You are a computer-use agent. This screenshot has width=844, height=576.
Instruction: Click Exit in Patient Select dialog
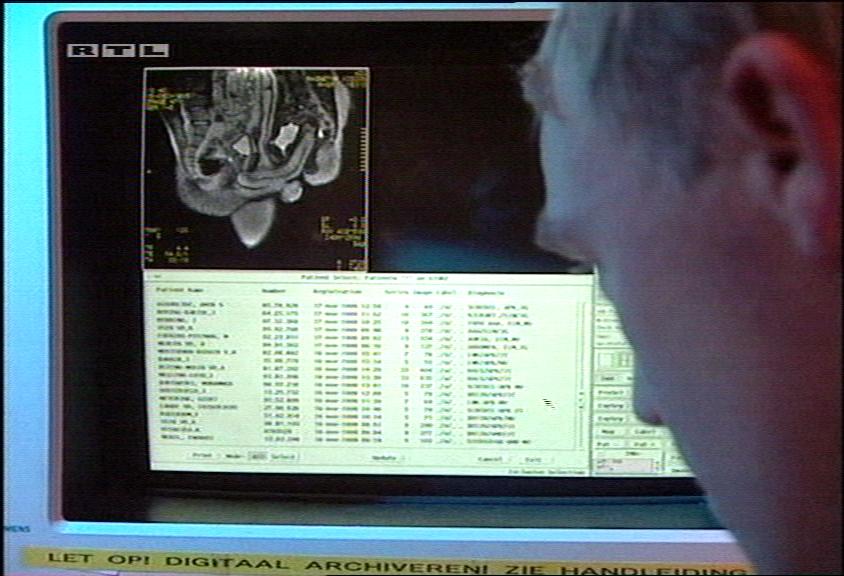(534, 459)
